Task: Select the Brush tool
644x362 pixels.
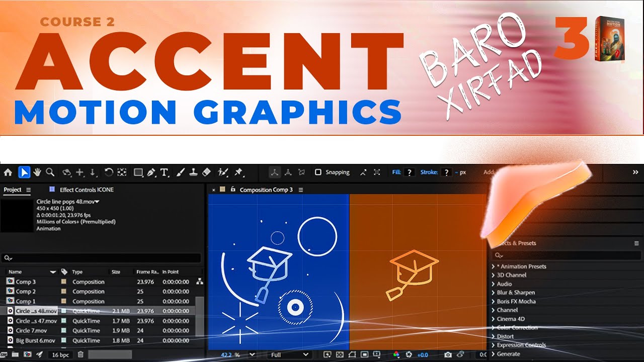Action: (x=181, y=172)
